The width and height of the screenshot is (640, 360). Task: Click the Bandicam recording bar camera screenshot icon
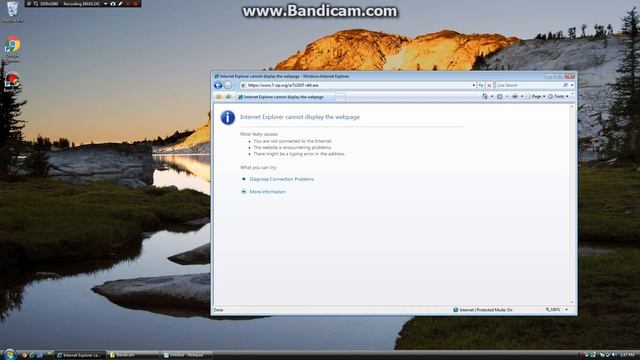coord(113,4)
